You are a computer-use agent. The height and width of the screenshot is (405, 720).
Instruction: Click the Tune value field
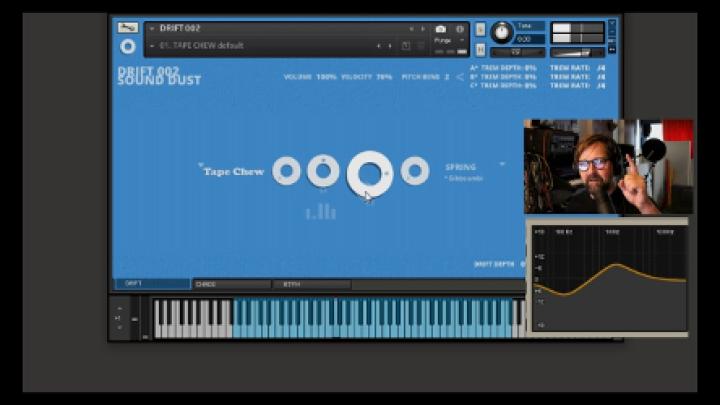tap(530, 39)
